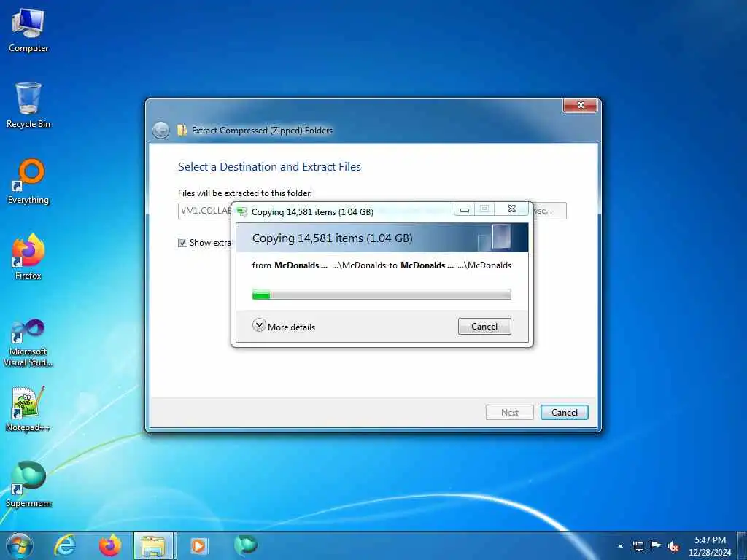Viewport: 747px width, 560px height.
Task: Go back using the wizard back arrow
Action: click(160, 130)
